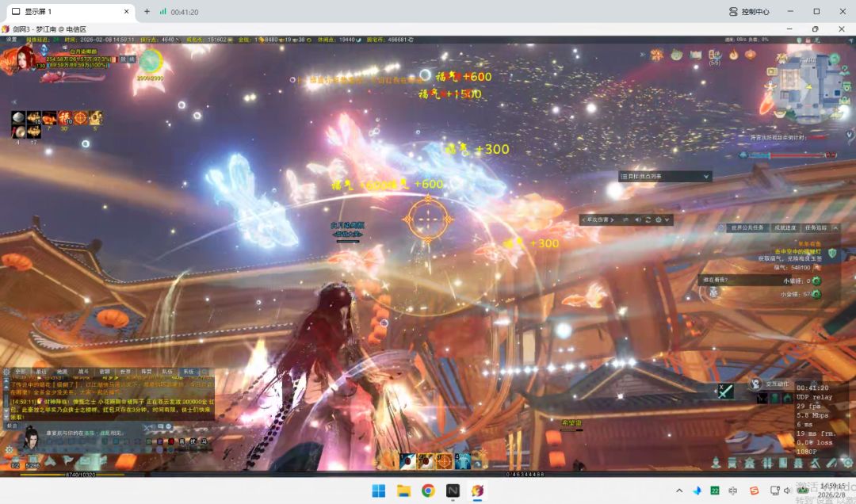The height and width of the screenshot is (504, 856).
Task: Click the green shield icon beside quest tracker
Action: 832,253
